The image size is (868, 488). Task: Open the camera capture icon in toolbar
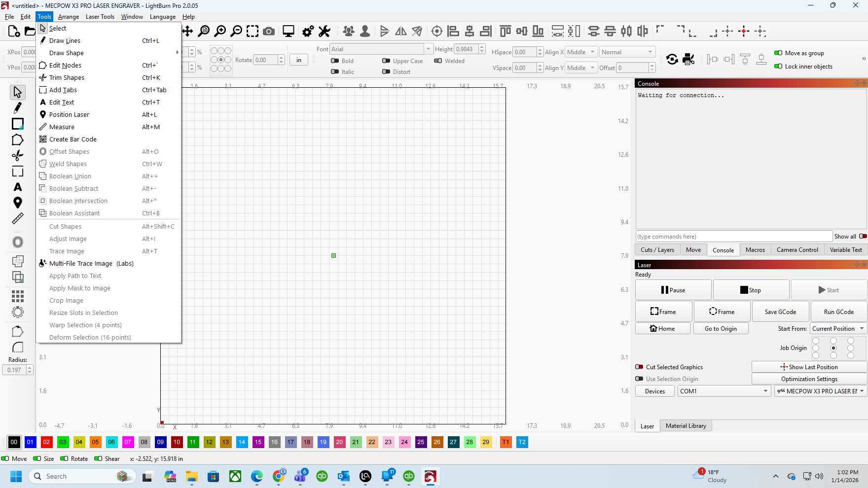pos(269,32)
